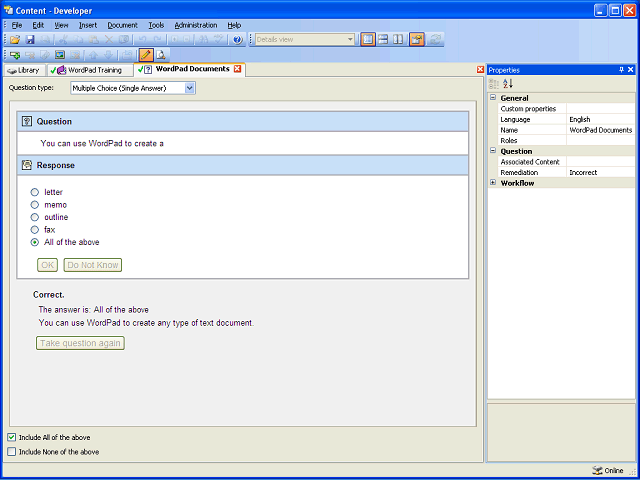Click the Refresh arrows toolbar icon
The height and width of the screenshot is (480, 640).
click(x=436, y=40)
